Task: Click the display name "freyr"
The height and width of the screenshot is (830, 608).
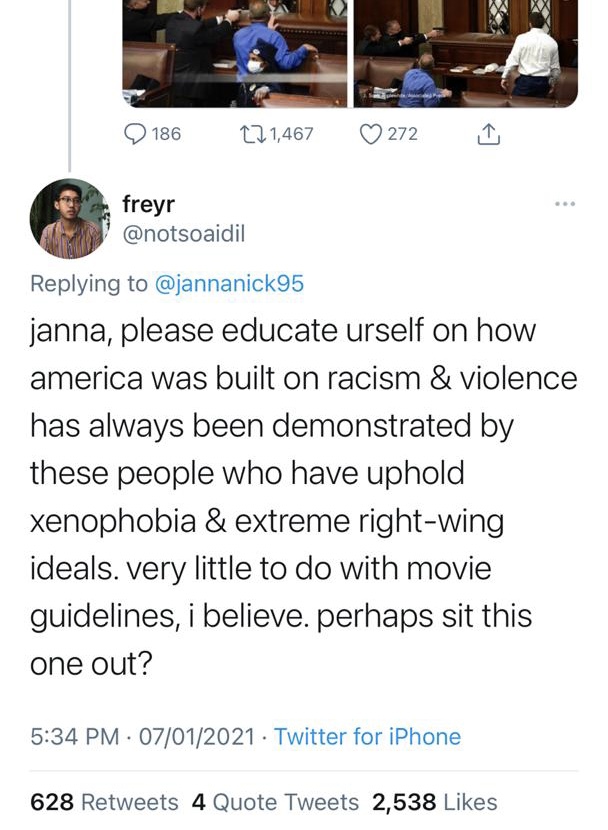Action: point(147,204)
